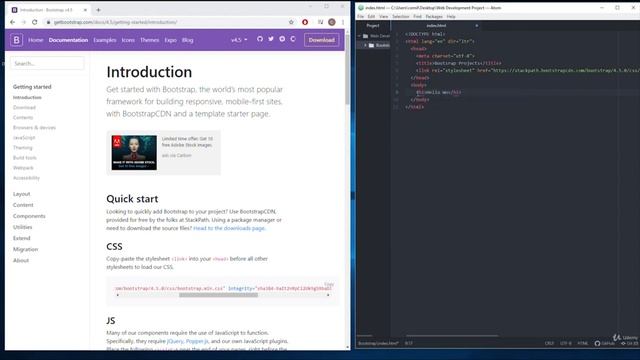This screenshot has width=640, height=360.
Task: Expand the Migration section in docs sidebar
Action: tap(25, 249)
